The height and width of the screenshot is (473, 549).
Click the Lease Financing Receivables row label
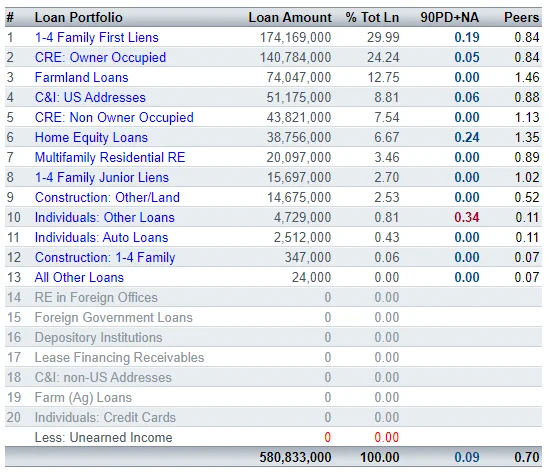tap(119, 357)
